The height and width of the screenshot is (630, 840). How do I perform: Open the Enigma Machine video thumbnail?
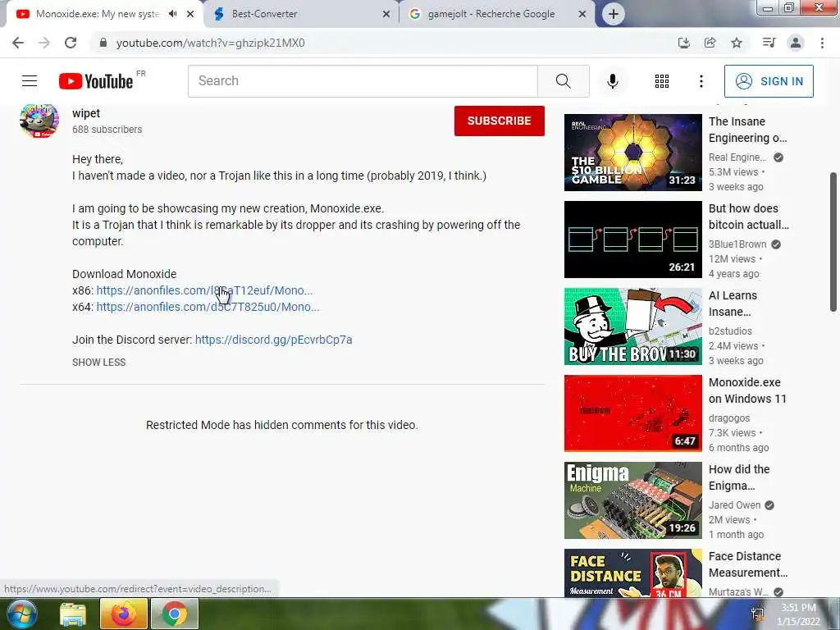click(x=632, y=500)
